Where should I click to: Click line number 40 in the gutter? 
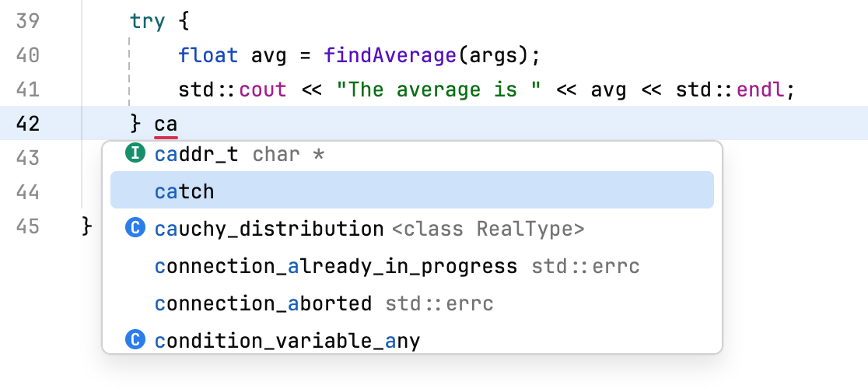[x=28, y=55]
